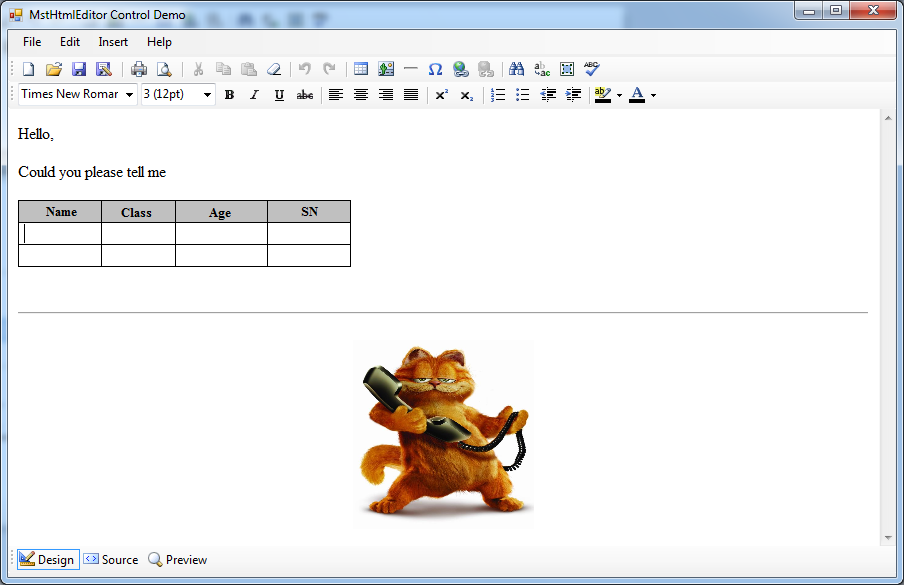The width and height of the screenshot is (904, 585).
Task: Click the Class table header cell
Action: point(138,212)
